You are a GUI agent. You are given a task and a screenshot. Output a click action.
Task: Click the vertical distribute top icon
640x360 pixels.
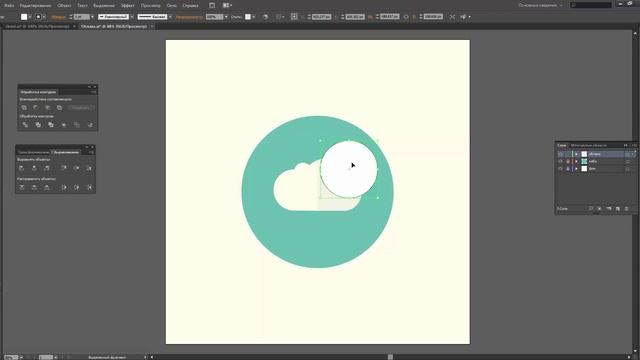[x=22, y=187]
